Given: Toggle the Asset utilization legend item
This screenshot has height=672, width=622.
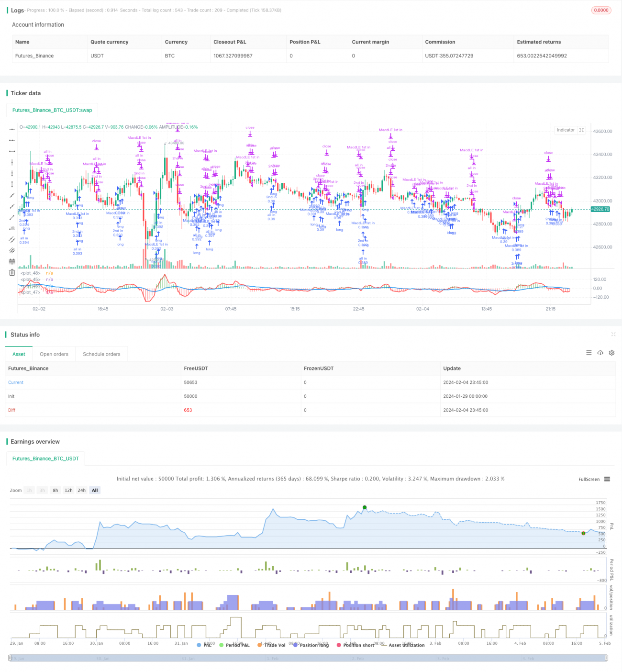Looking at the screenshot, I should [x=406, y=645].
